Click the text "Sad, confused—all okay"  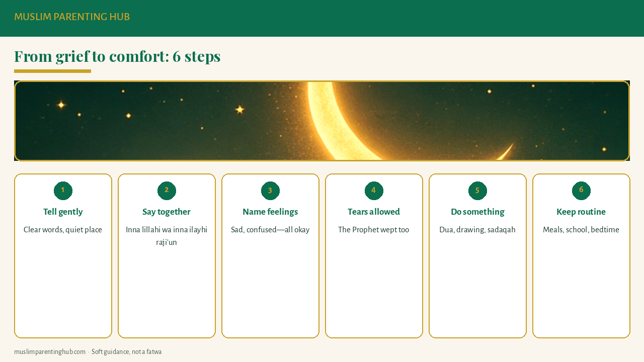point(270,230)
